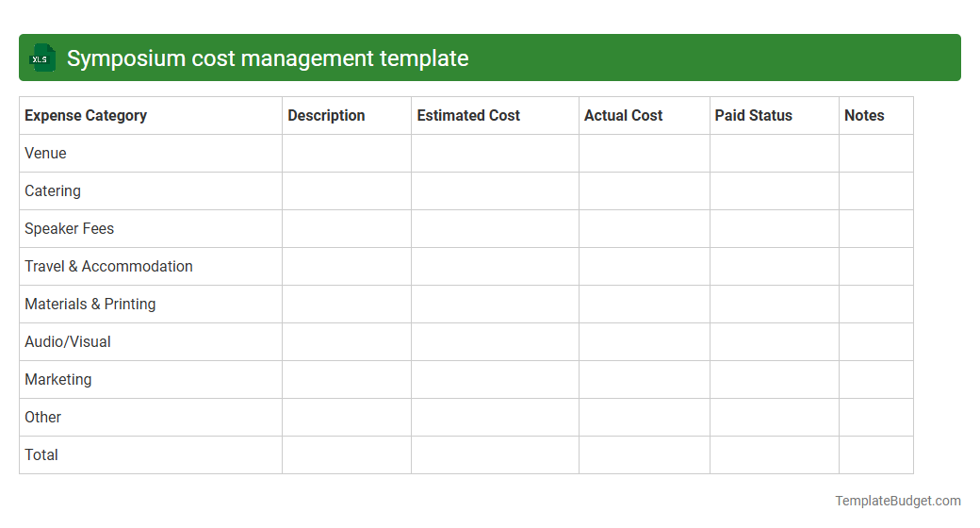Click the Actual Cost cell in the Total row
The width and height of the screenshot is (980, 528).
point(645,454)
